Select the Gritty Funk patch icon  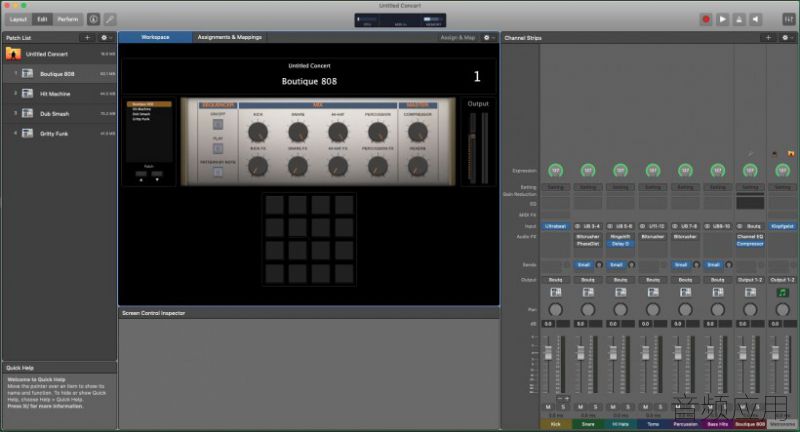point(28,133)
